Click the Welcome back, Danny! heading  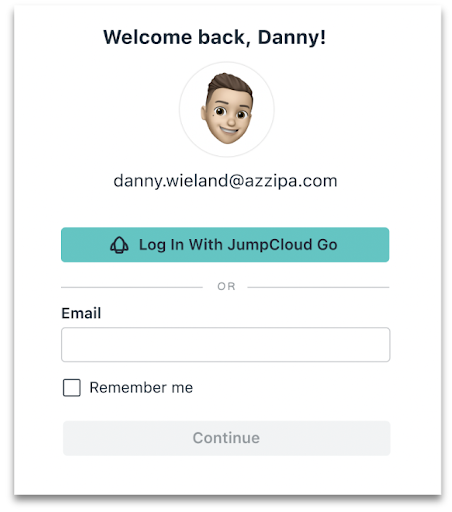pyautogui.click(x=214, y=37)
